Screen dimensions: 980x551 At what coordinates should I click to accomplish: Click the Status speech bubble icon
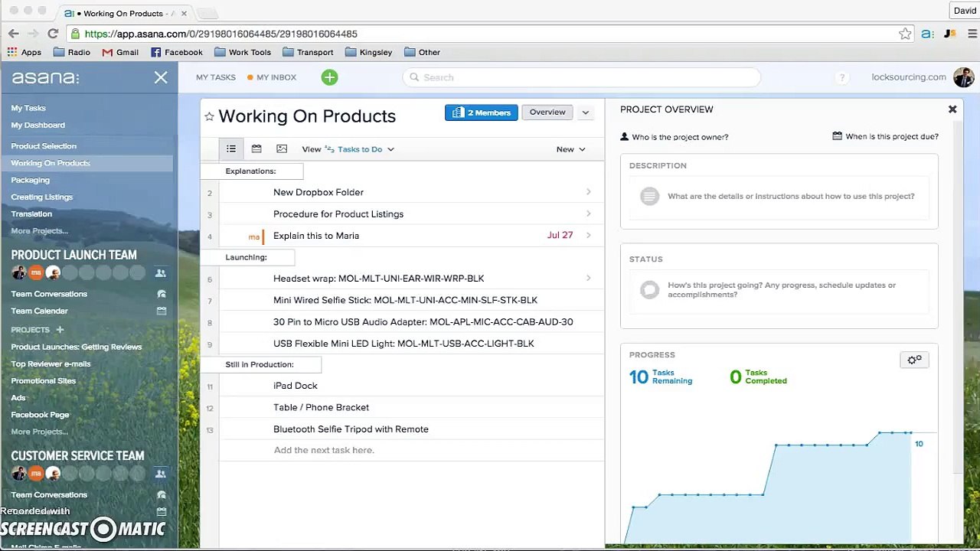pyautogui.click(x=649, y=290)
